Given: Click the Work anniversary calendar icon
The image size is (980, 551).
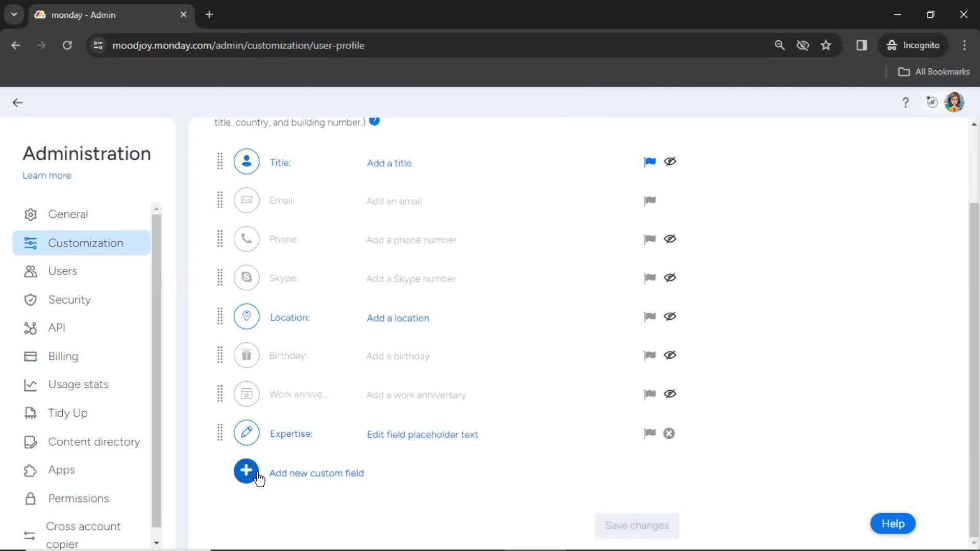Looking at the screenshot, I should click(247, 394).
